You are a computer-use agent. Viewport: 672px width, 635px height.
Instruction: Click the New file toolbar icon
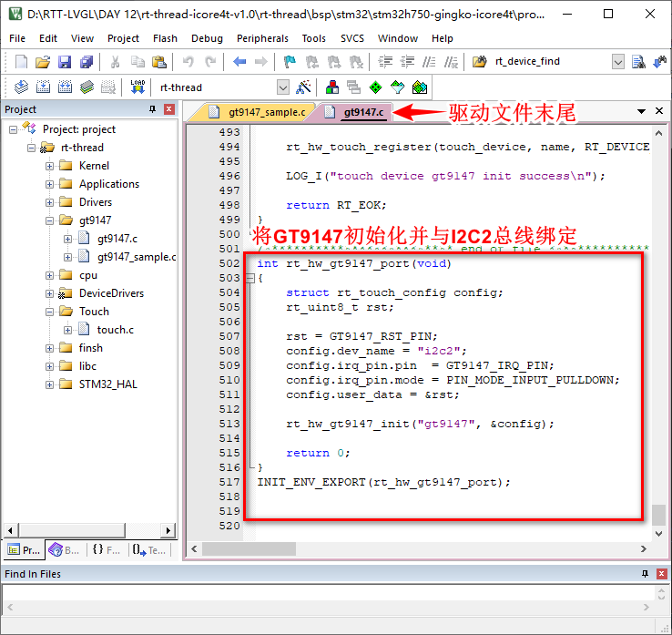click(x=21, y=62)
